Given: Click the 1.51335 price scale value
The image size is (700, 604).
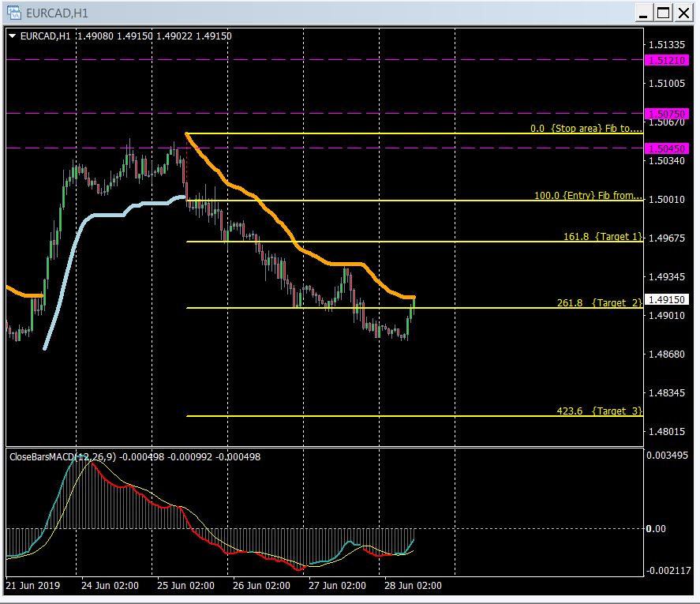Looking at the screenshot, I should click(667, 45).
